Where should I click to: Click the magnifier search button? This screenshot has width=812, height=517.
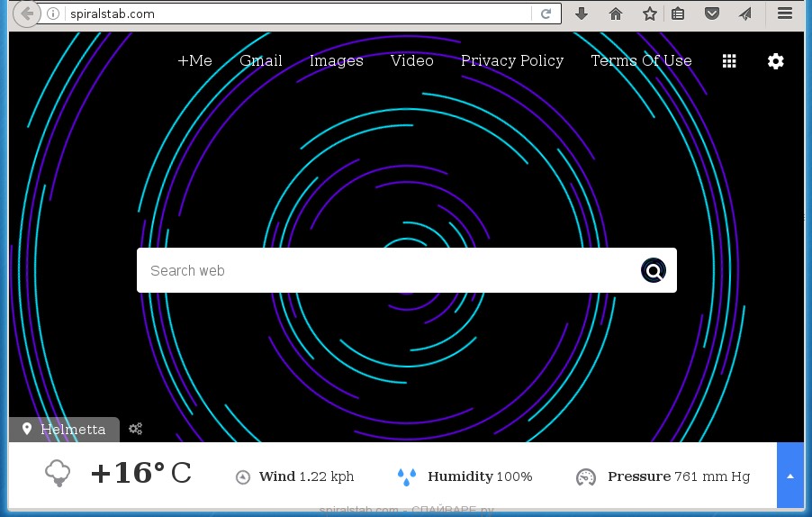[x=654, y=270]
